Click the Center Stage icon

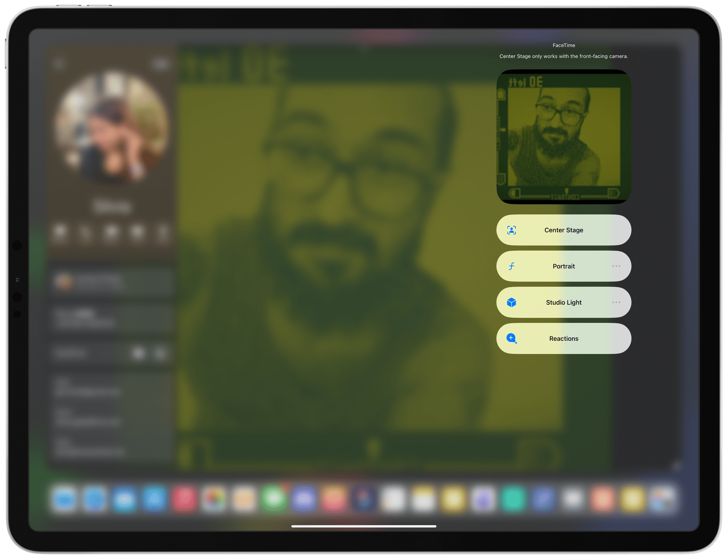coord(510,230)
